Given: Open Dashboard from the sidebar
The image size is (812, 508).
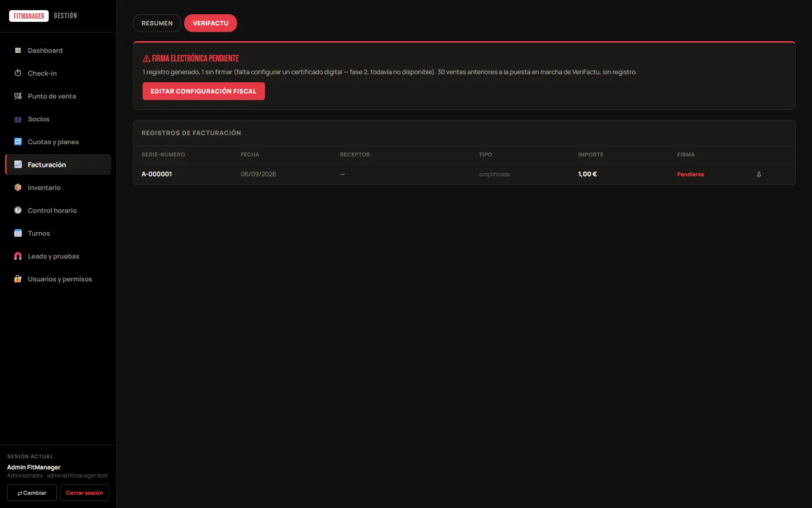Looking at the screenshot, I should pyautogui.click(x=58, y=50).
